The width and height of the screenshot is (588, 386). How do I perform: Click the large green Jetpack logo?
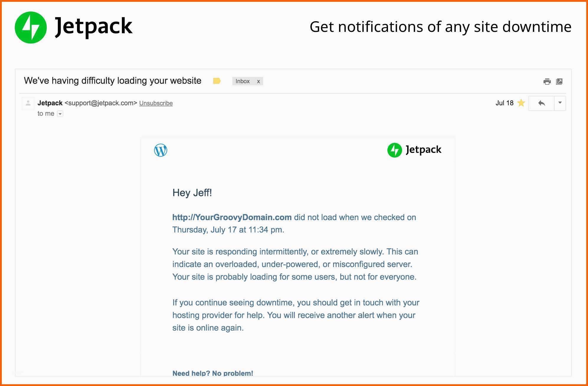coord(31,27)
